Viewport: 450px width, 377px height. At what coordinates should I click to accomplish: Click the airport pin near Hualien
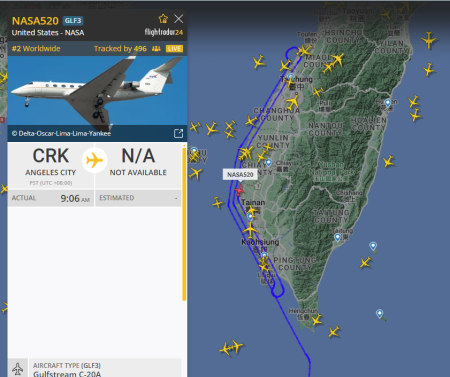click(x=388, y=102)
